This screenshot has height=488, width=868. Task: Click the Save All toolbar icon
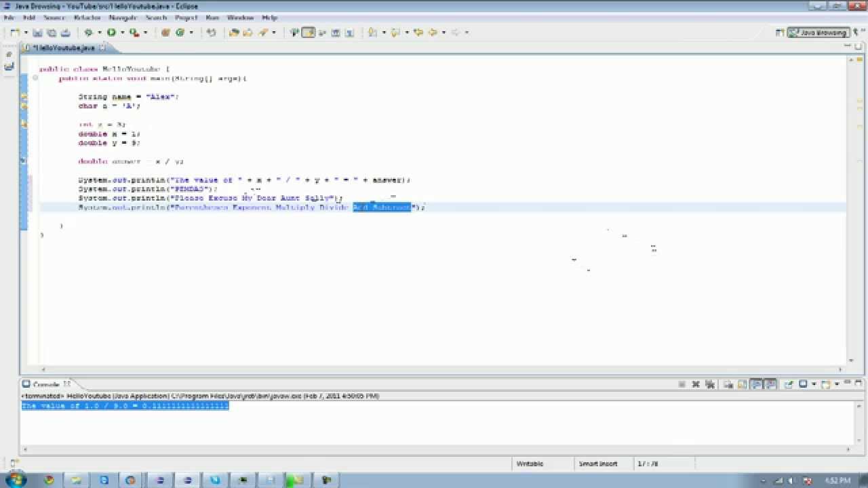coord(52,33)
